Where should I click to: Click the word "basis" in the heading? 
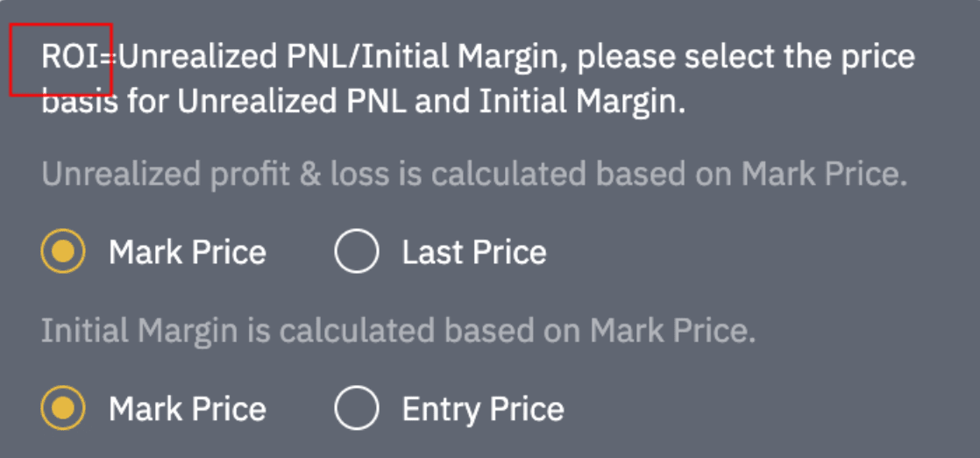pos(79,104)
